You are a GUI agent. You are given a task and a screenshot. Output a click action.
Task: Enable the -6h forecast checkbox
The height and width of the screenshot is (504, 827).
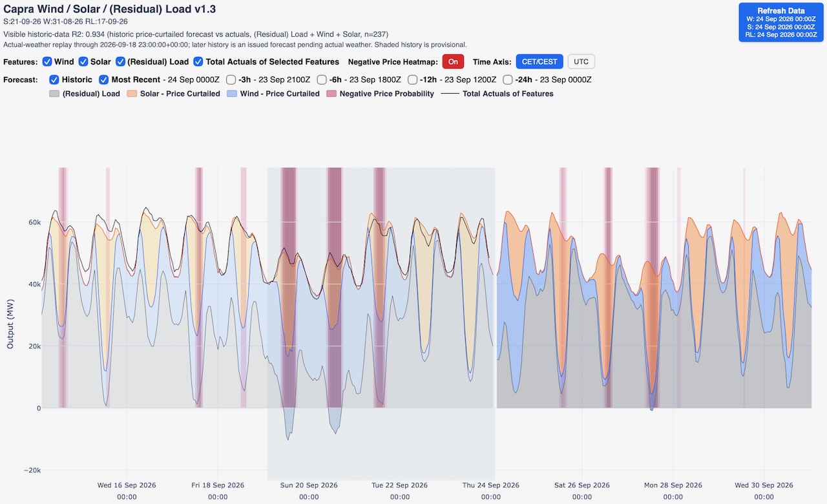tap(322, 80)
